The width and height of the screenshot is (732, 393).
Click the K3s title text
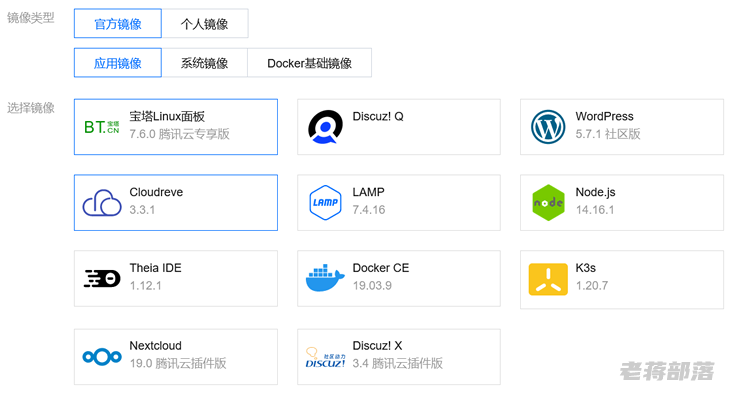[585, 267]
